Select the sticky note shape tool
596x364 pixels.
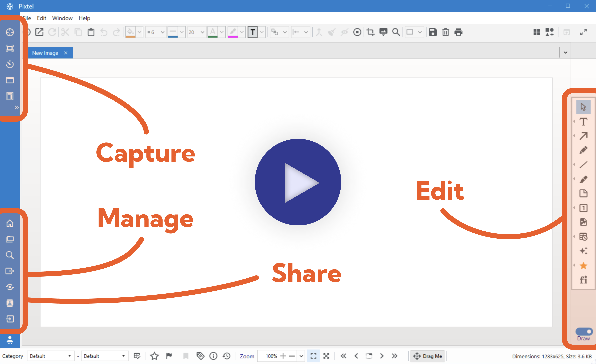pos(583,193)
